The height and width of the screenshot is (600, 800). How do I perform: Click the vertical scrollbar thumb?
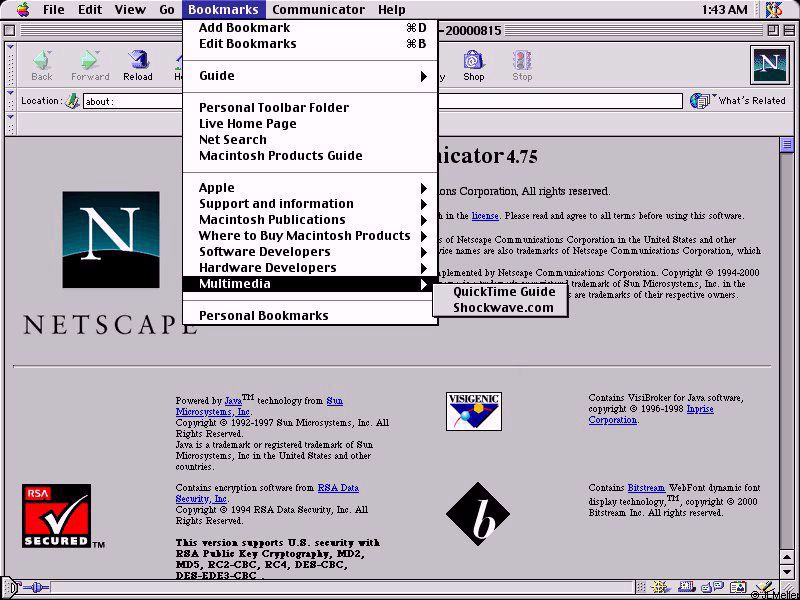[786, 144]
